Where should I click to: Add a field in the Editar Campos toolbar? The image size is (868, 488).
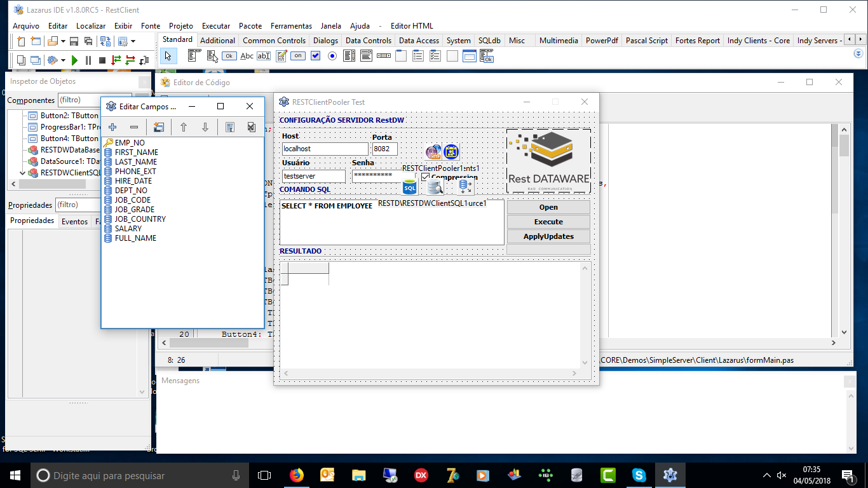pos(112,127)
